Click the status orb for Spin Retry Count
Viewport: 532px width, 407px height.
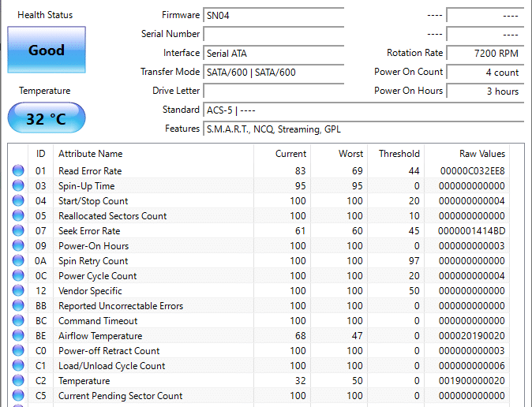18,260
